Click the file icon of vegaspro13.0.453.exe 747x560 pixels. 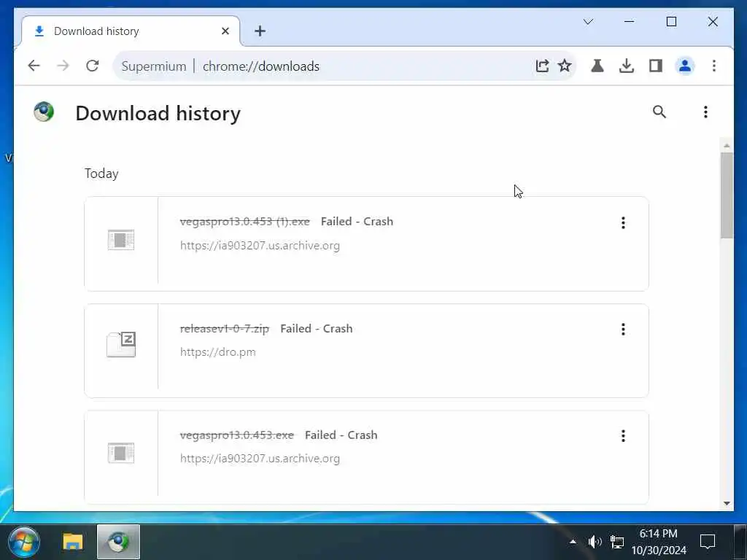pyautogui.click(x=121, y=453)
